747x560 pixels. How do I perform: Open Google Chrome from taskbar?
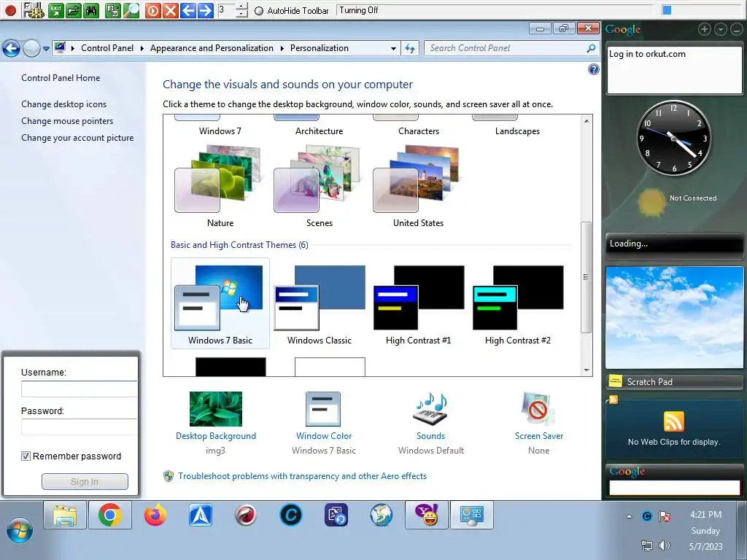[110, 515]
